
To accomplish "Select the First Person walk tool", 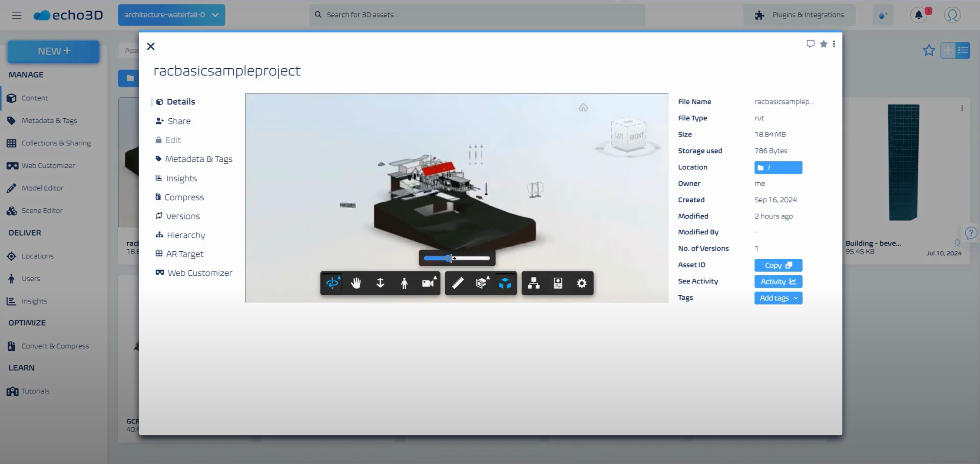I will coord(404,283).
